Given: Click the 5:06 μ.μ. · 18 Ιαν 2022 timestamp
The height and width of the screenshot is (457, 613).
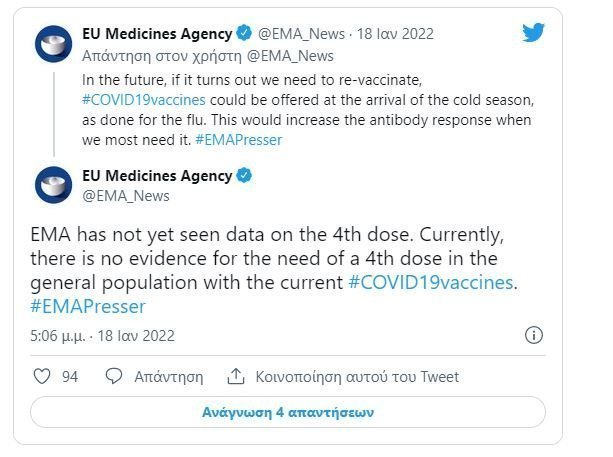Looking at the screenshot, I should click(x=102, y=336).
